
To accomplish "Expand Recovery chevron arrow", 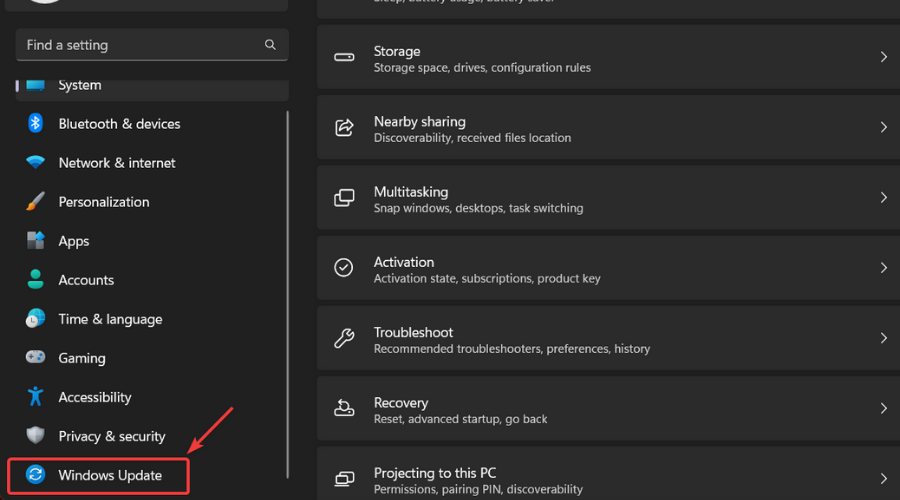I will click(884, 409).
